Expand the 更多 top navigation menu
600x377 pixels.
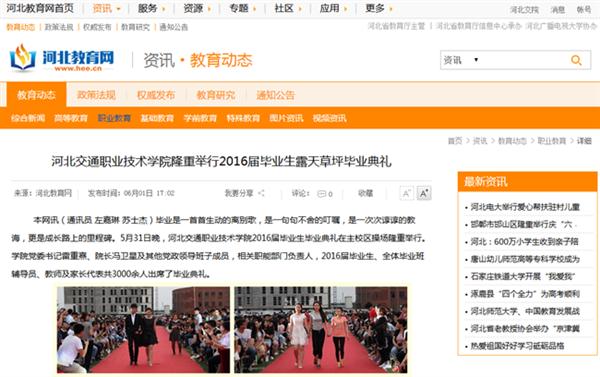379,8
